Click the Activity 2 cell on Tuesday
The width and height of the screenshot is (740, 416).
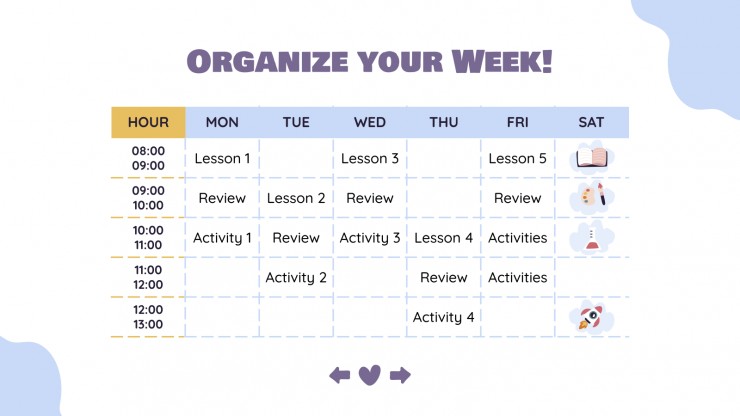click(x=296, y=277)
